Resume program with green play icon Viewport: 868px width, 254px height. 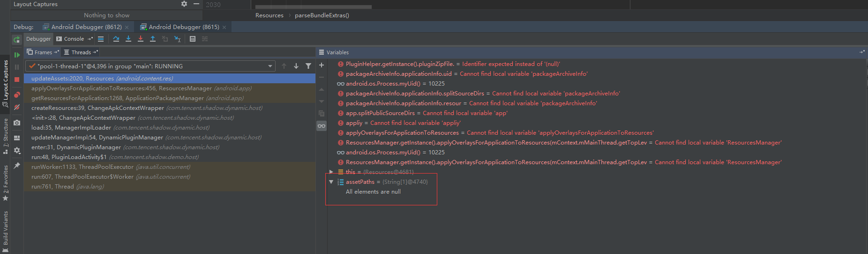17,55
